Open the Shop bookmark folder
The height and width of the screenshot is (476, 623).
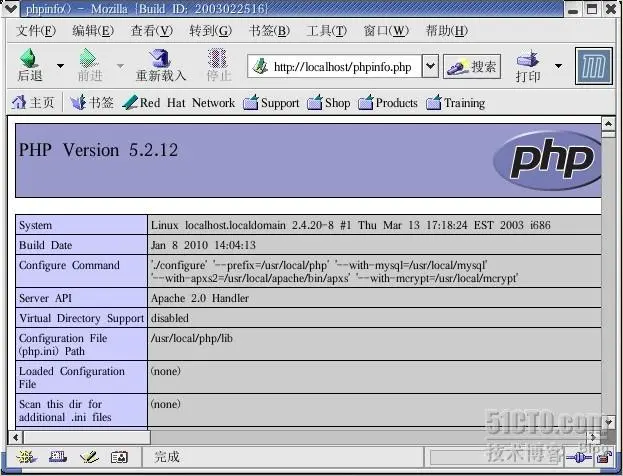click(329, 103)
